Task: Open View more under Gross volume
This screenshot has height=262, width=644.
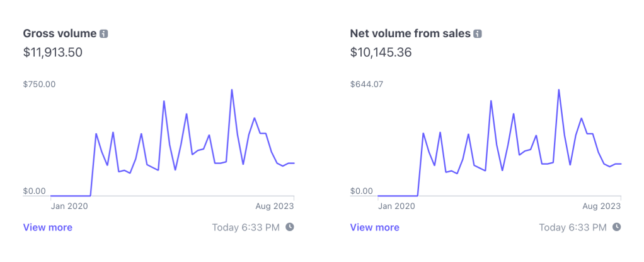Action: click(47, 227)
